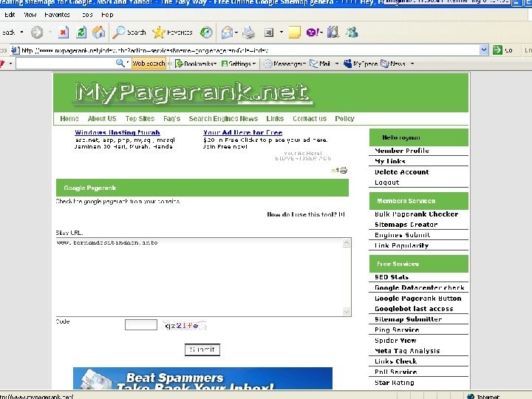The image size is (532, 399).
Task: Click the Yahoo Y! toolbar icon
Action: coord(312,33)
